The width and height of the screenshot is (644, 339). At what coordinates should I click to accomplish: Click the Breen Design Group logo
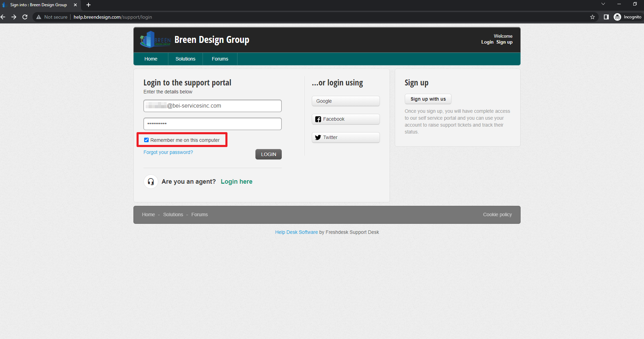[x=155, y=40]
